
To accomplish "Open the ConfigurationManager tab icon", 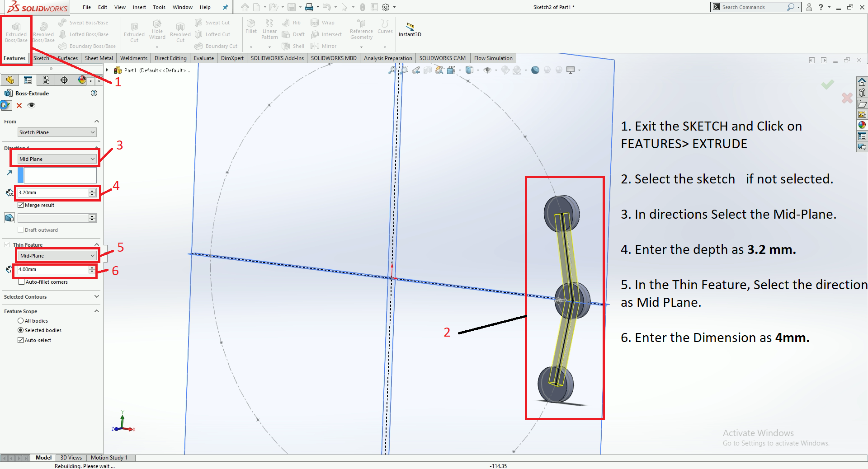I will pos(46,80).
